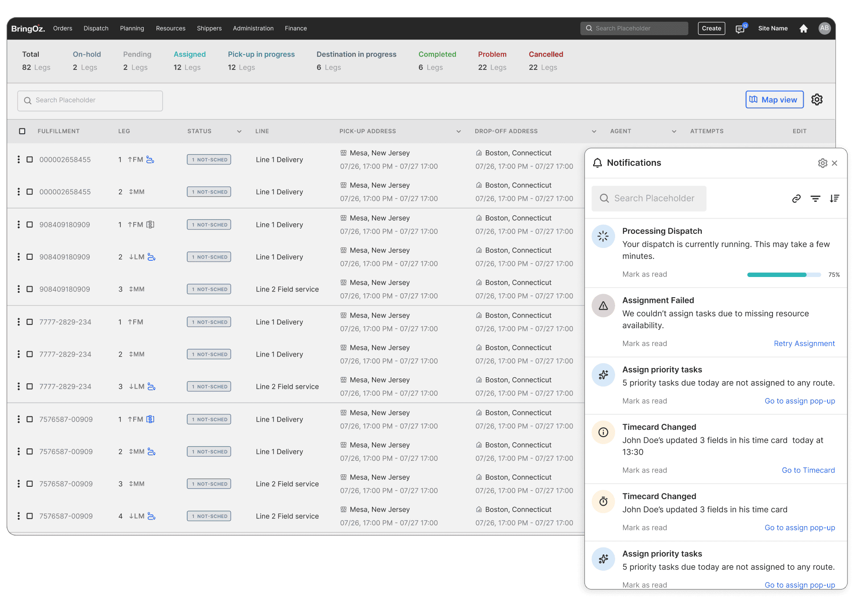Click the Assignment Failed warning icon

[603, 306]
